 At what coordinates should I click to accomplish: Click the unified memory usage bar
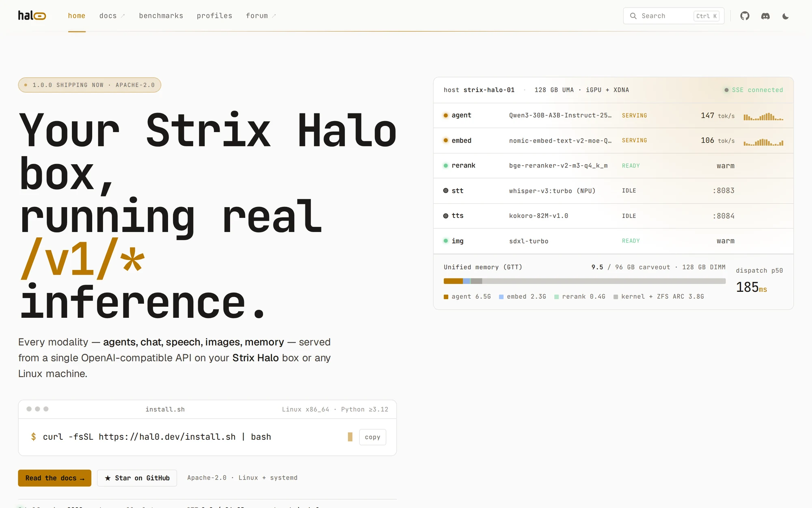pyautogui.click(x=584, y=281)
